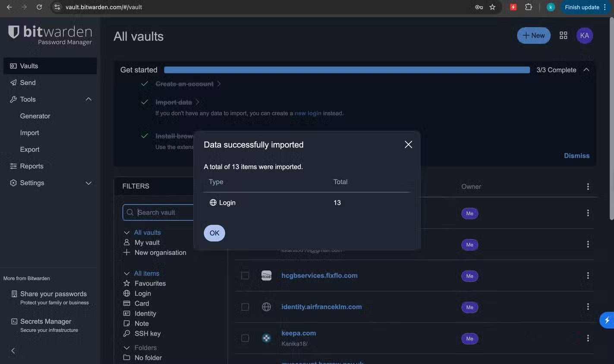
Task: Confirm the import dialog with OK
Action: click(x=214, y=233)
